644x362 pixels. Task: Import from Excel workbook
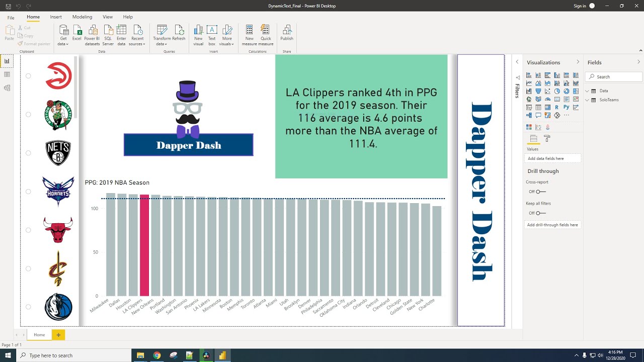[77, 33]
